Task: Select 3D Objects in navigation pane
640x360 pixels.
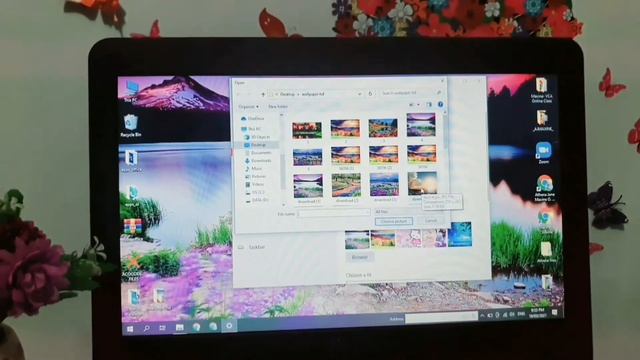Action: point(258,137)
